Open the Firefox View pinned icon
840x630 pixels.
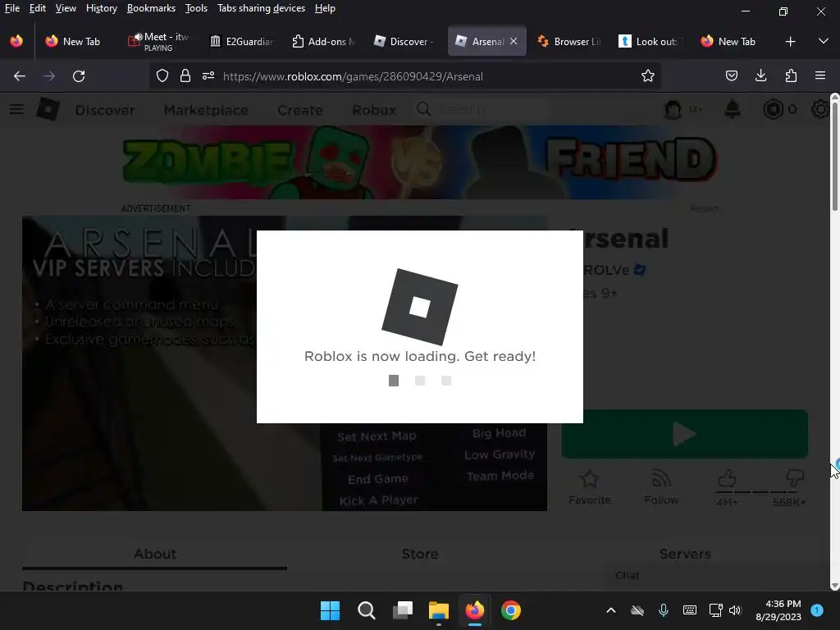point(16,41)
